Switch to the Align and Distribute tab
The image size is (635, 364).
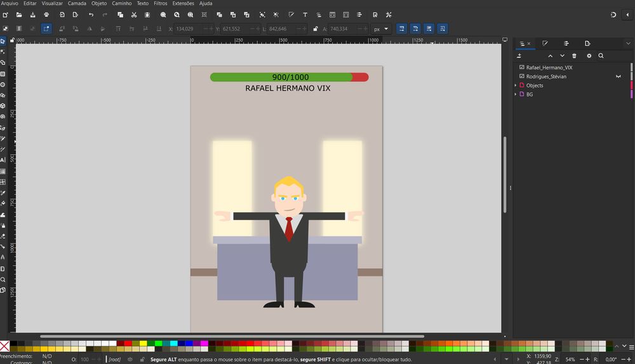click(566, 43)
